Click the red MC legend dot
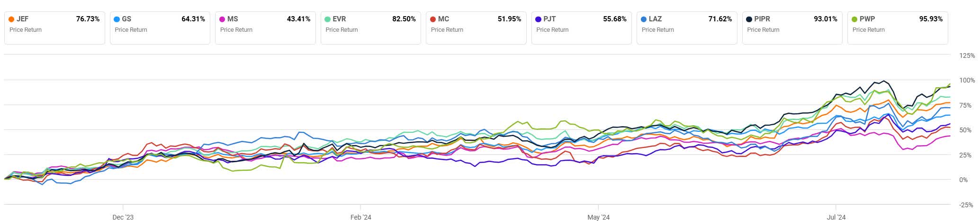Screen dimensions: 980x221 pos(433,19)
